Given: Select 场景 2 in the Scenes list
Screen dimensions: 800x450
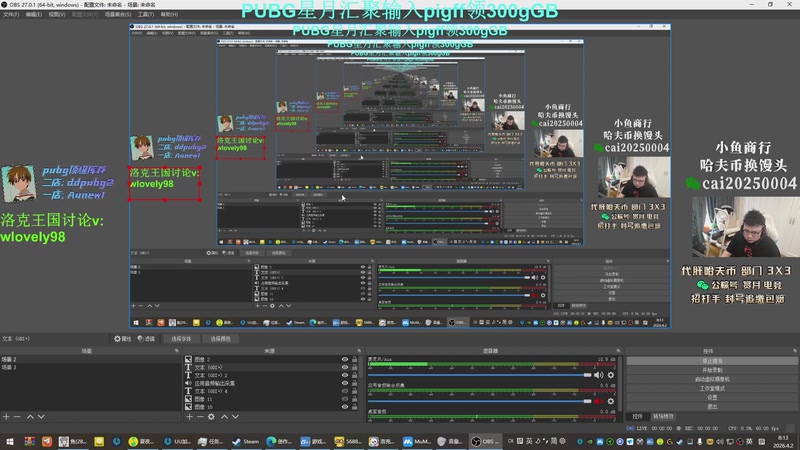Looking at the screenshot, I should pos(90,359).
